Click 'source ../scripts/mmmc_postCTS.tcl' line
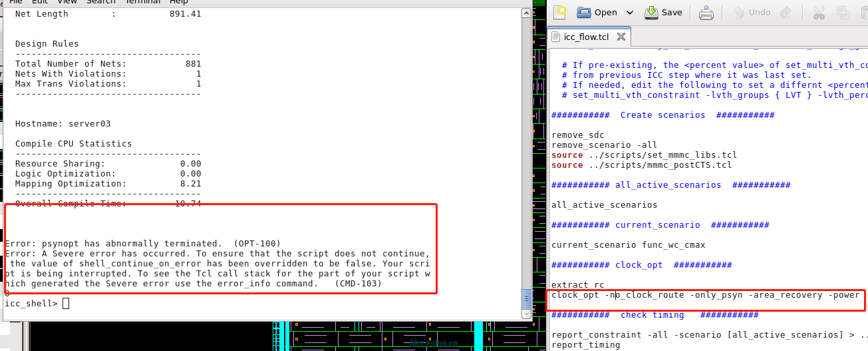Viewport: 868px width, 351px height. pyautogui.click(x=641, y=165)
